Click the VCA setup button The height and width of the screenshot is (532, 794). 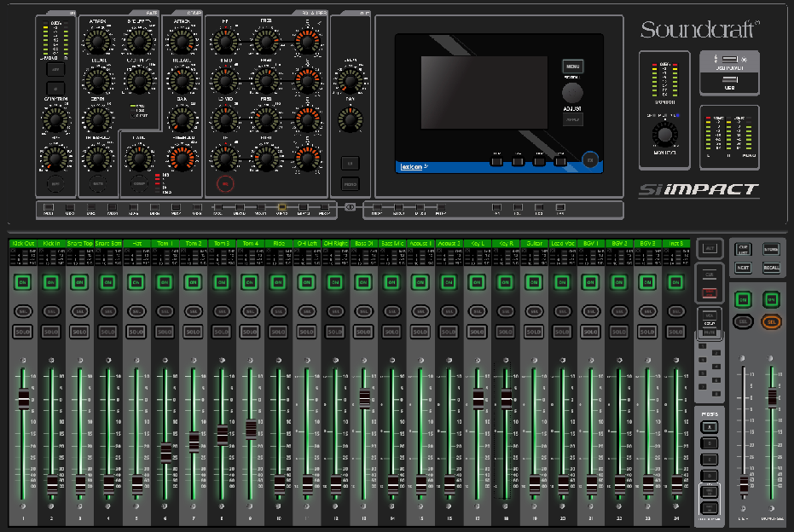[710, 315]
